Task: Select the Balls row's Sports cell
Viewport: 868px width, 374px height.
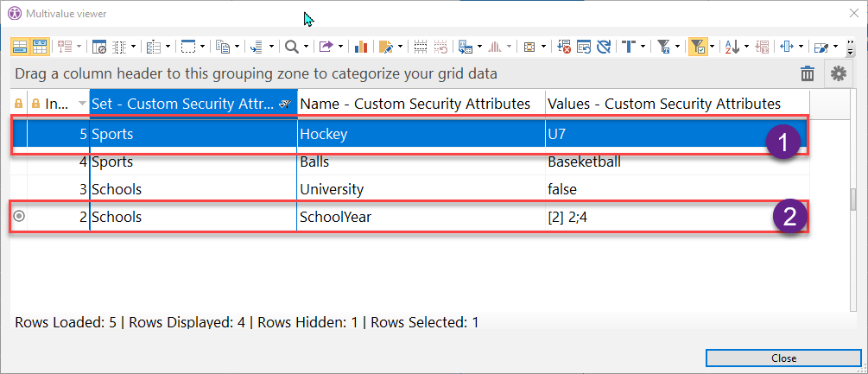Action: click(193, 161)
